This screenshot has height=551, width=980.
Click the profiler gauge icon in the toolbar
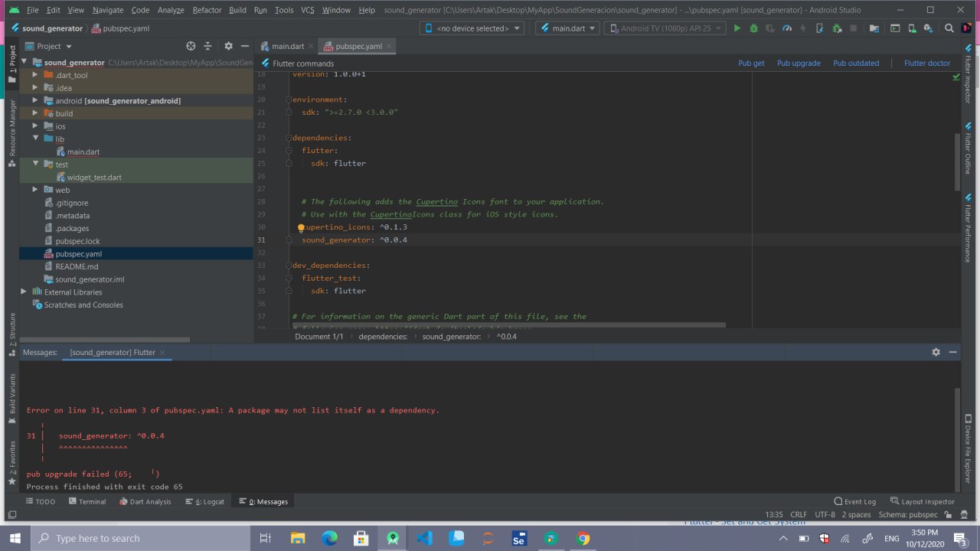(x=787, y=28)
